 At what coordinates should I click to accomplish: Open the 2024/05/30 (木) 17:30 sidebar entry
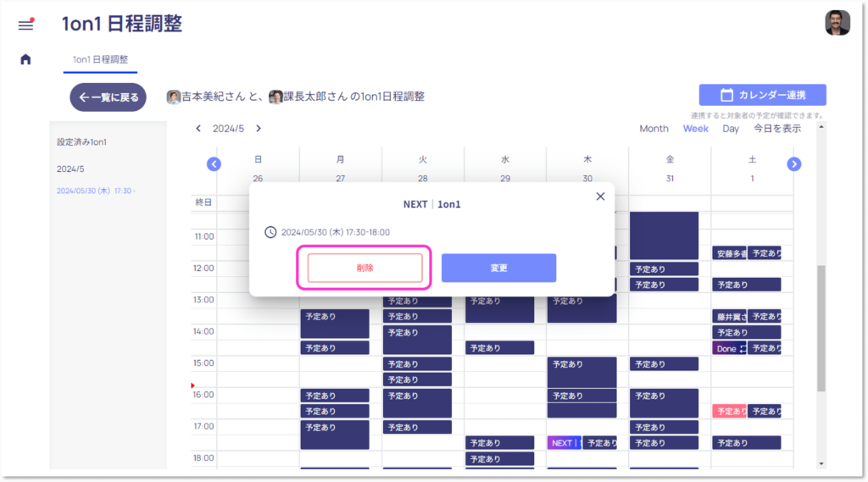tap(96, 191)
